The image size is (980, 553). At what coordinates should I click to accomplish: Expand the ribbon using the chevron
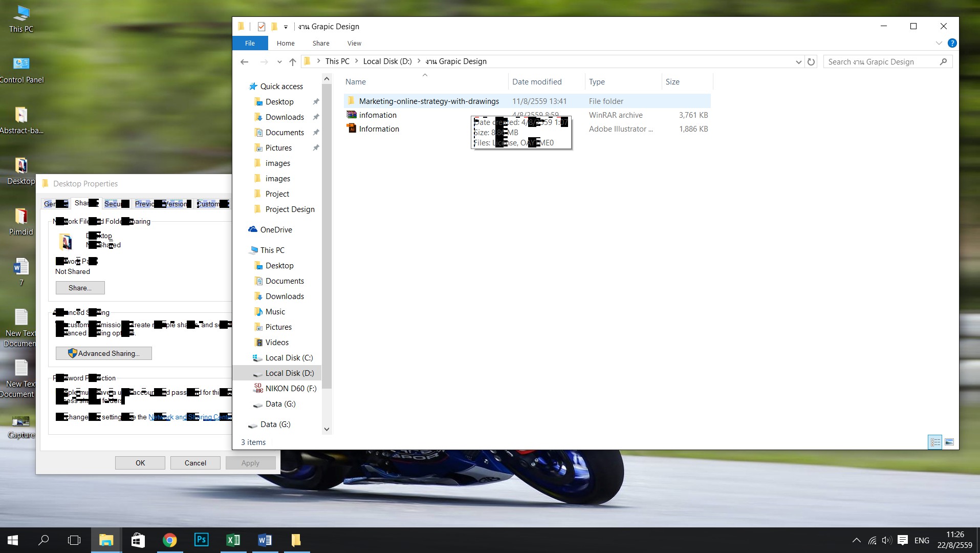939,44
